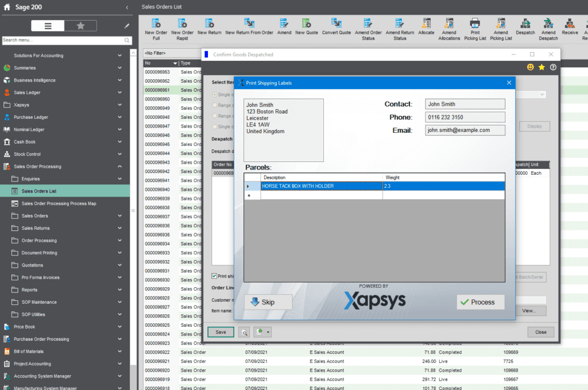Click the Close button in despatch window
This screenshot has width=588, height=390.
pos(541,332)
